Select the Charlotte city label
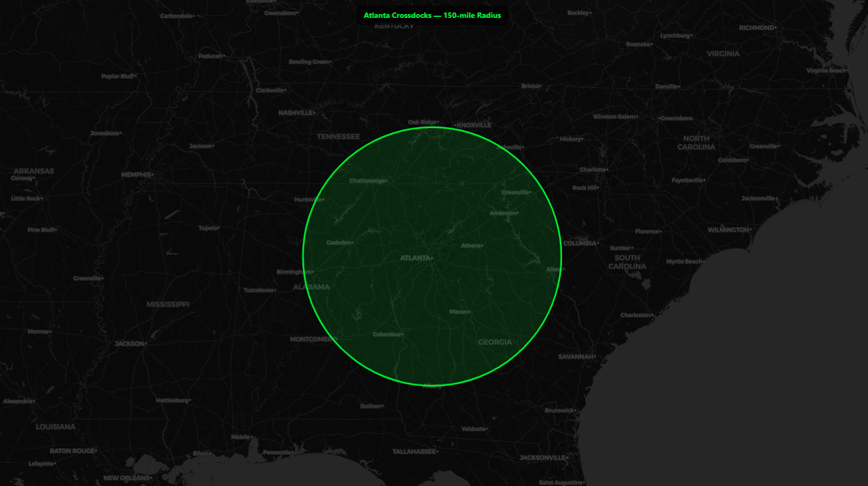Image resolution: width=868 pixels, height=486 pixels. (592, 170)
